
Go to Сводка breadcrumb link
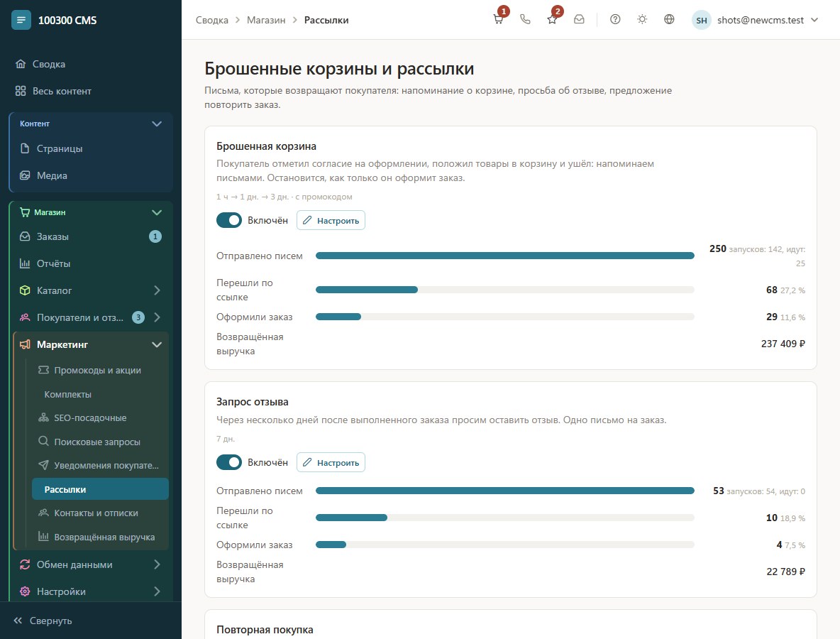(x=211, y=21)
